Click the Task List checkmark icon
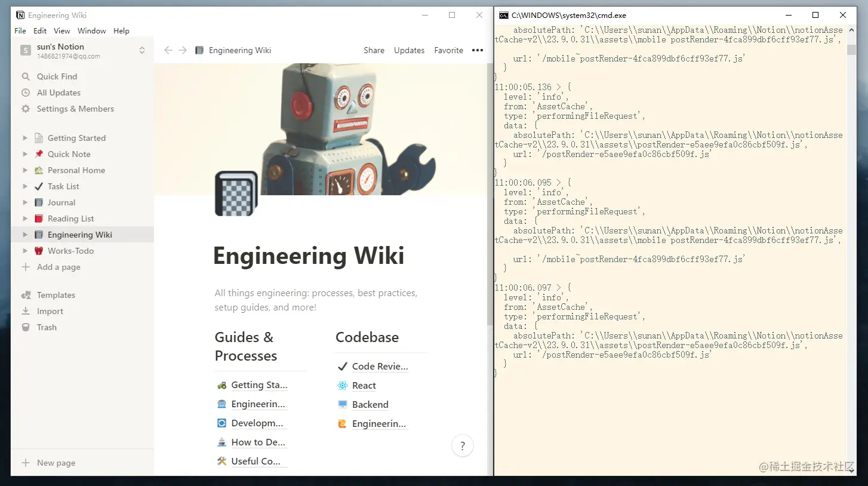This screenshot has height=486, width=868. point(39,186)
